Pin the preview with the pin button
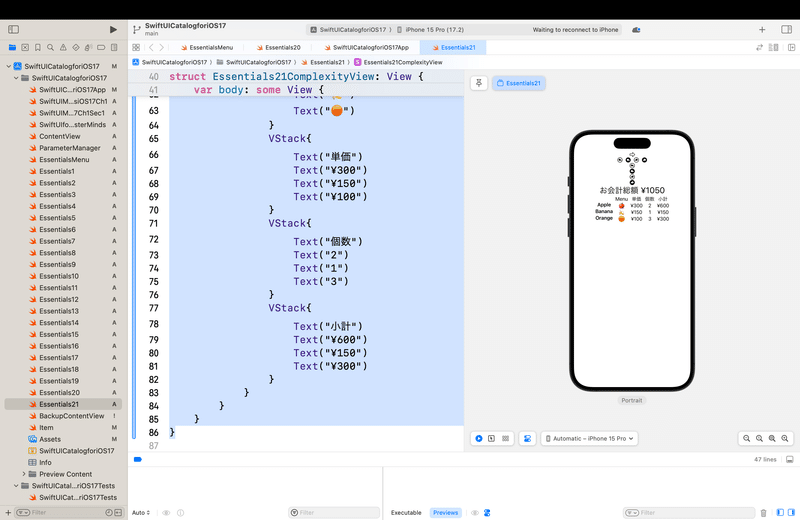 pyautogui.click(x=479, y=83)
